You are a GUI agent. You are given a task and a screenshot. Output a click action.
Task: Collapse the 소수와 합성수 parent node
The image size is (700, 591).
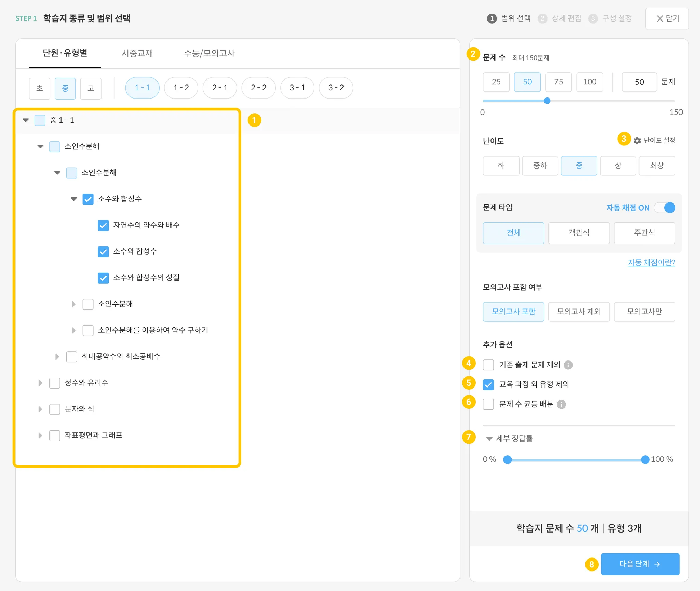(74, 199)
